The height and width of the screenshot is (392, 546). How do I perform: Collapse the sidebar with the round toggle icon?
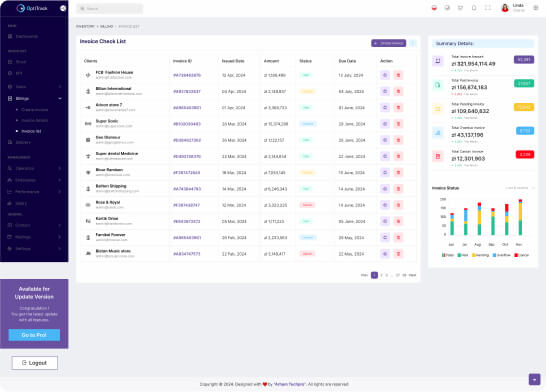[63, 8]
